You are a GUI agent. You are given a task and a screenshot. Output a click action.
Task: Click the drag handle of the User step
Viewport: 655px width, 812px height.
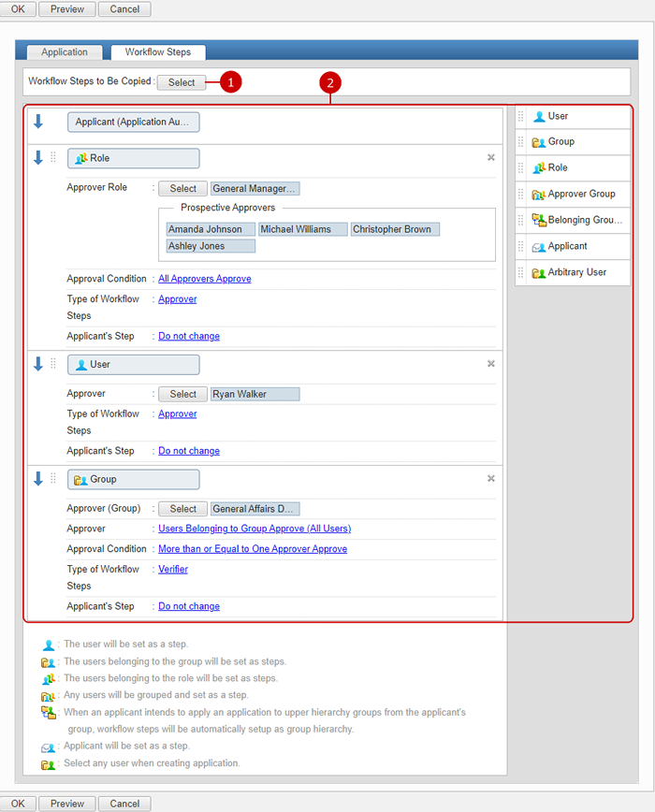pyautogui.click(x=53, y=364)
